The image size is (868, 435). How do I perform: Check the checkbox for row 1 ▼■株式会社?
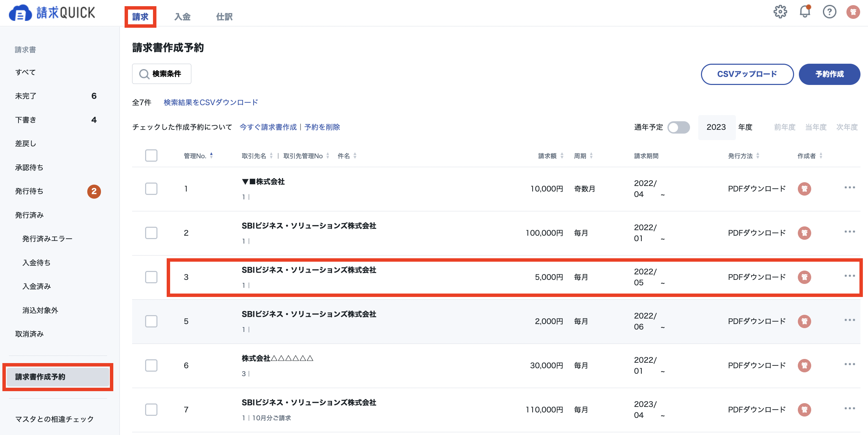(x=151, y=189)
